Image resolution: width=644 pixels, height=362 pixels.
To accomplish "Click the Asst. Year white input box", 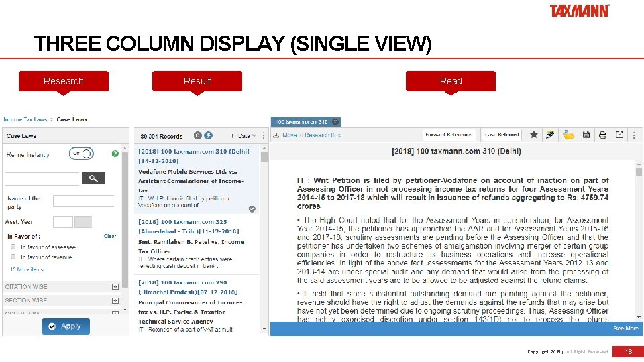I will 63,222.
